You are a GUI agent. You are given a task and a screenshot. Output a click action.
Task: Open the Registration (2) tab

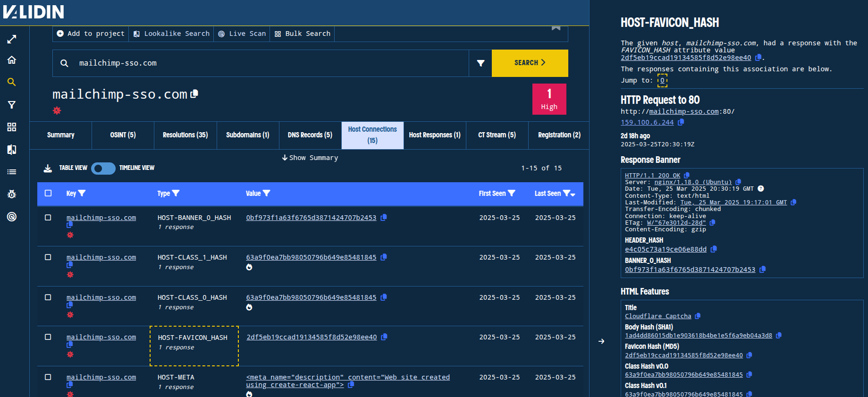559,135
